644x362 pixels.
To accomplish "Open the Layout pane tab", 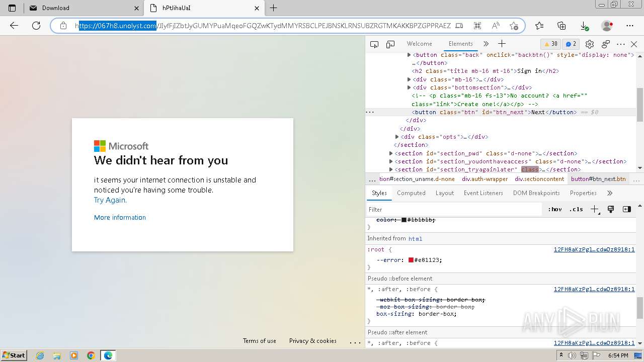I will pos(445,193).
